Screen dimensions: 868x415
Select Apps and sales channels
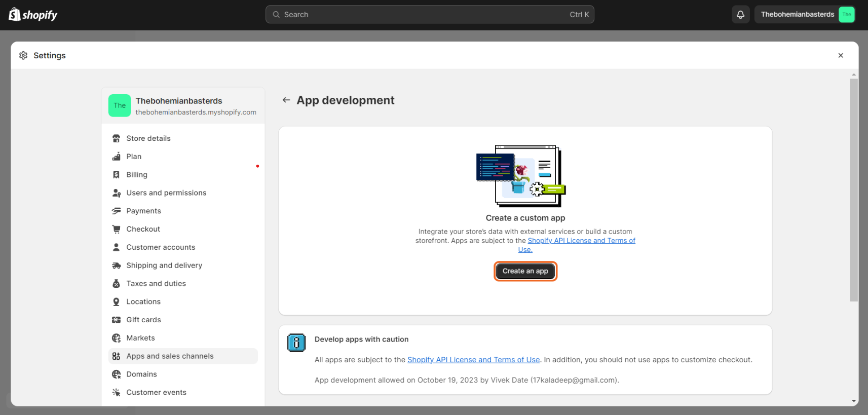click(x=183, y=356)
